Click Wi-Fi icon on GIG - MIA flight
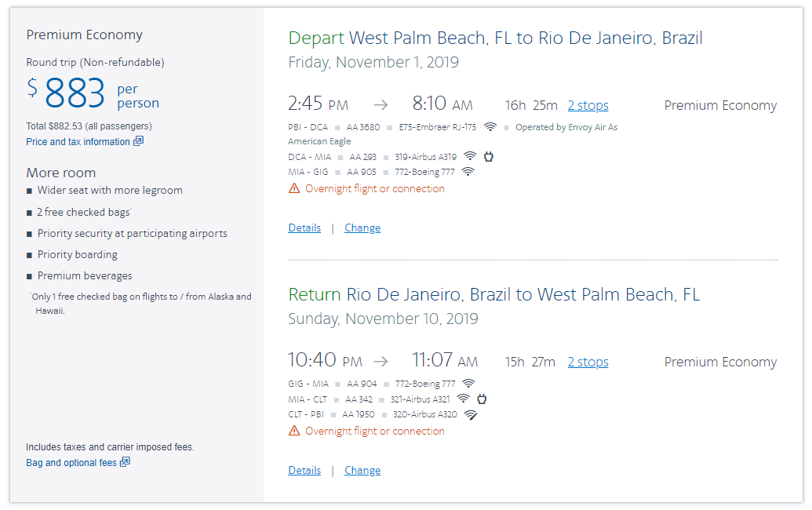This screenshot has width=812, height=510. point(468,384)
